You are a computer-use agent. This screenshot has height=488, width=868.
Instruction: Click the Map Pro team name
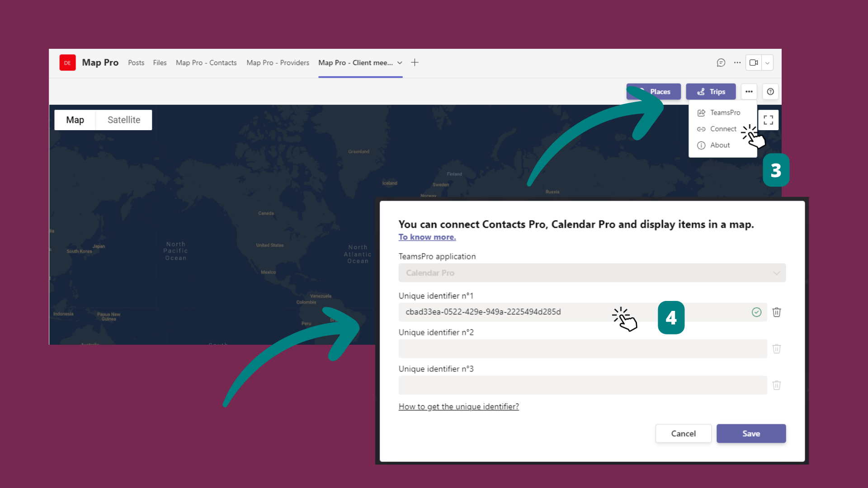point(100,63)
